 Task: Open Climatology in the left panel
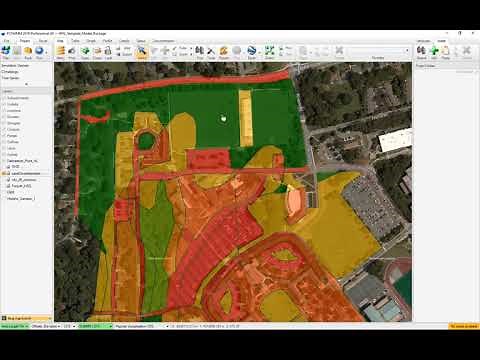click(10, 72)
